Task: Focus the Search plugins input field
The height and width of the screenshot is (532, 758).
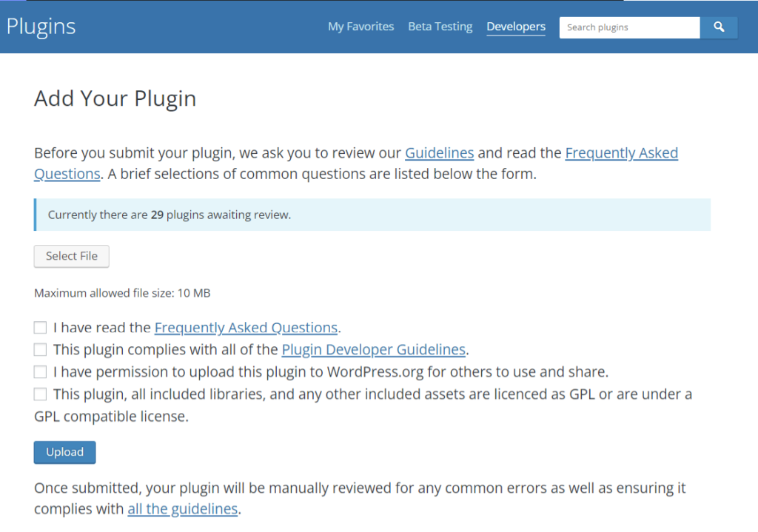Action: click(x=629, y=27)
